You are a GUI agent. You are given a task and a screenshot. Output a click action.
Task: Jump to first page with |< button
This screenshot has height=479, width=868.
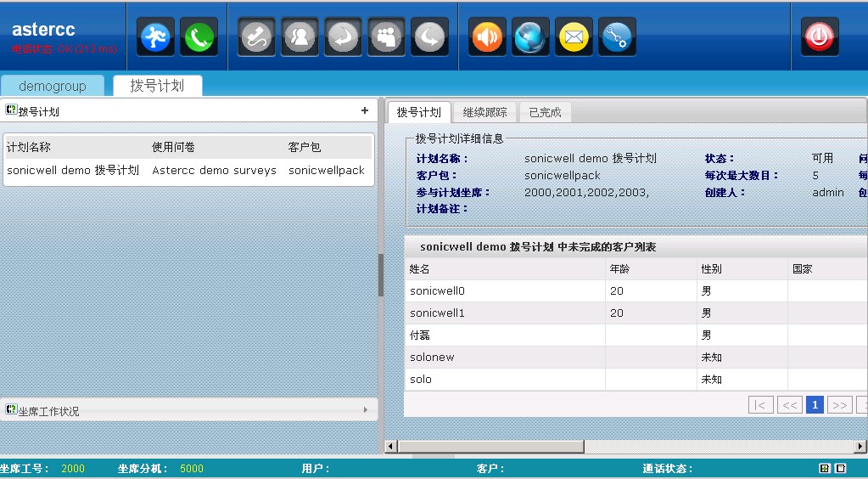(x=760, y=405)
